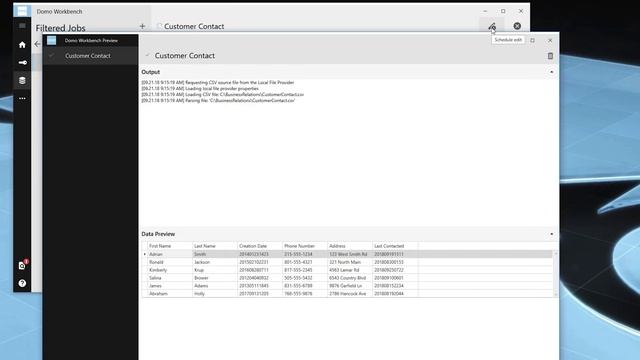Click the log line Parsing file CustomerContact.csv
The width and height of the screenshot is (640, 360).
(x=218, y=100)
